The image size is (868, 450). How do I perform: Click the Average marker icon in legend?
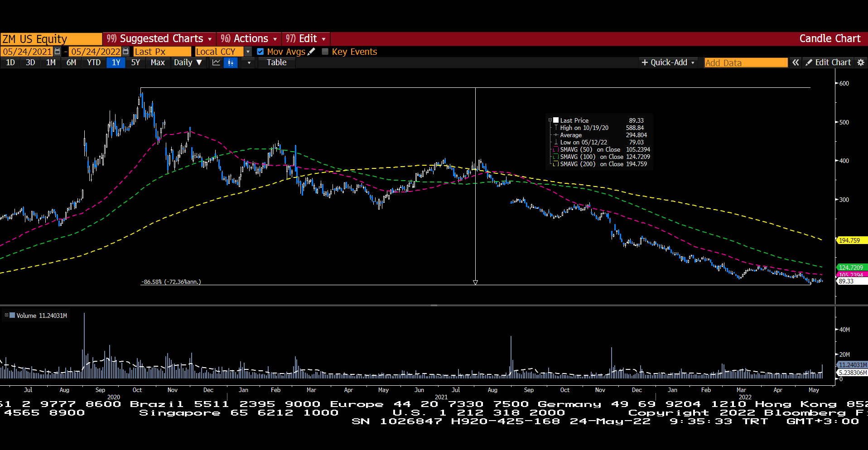pos(556,135)
